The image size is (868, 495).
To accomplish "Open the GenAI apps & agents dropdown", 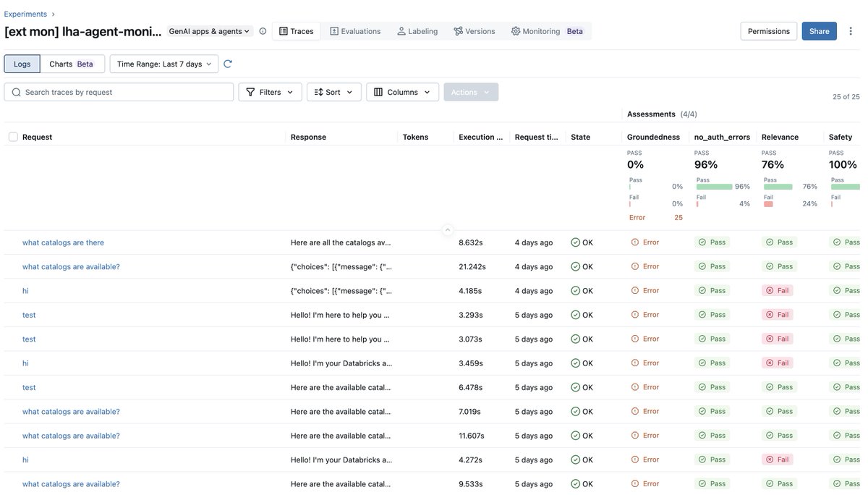I will pos(209,31).
